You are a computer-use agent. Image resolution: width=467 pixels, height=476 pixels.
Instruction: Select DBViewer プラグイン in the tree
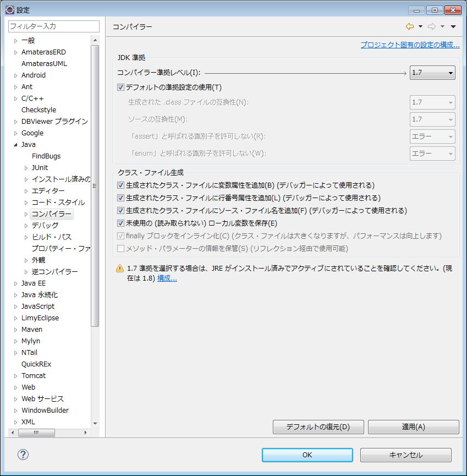[x=54, y=122]
